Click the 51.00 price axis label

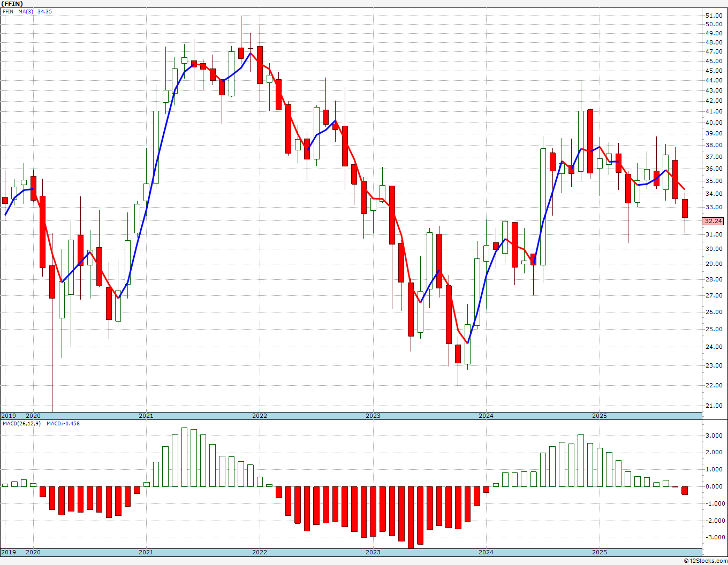click(x=714, y=16)
